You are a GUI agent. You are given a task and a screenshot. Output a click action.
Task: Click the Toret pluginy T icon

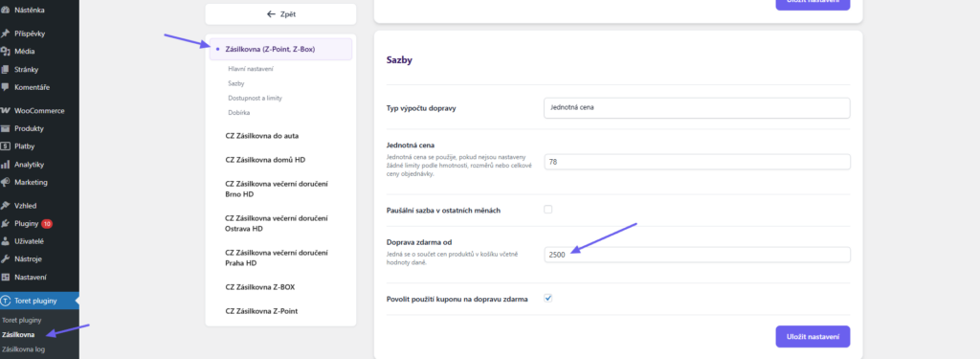click(6, 301)
